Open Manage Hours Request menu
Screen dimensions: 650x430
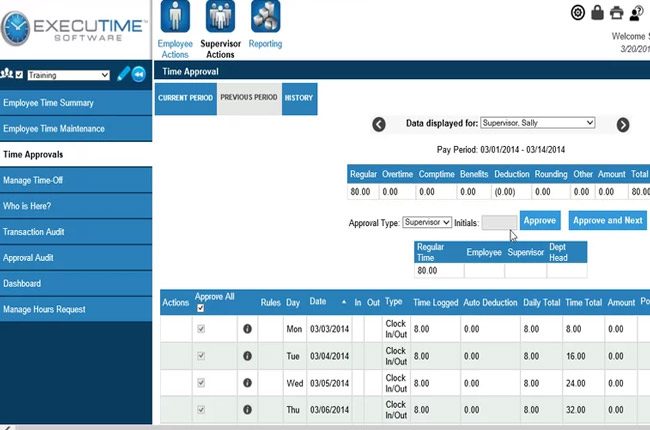pyautogui.click(x=76, y=309)
